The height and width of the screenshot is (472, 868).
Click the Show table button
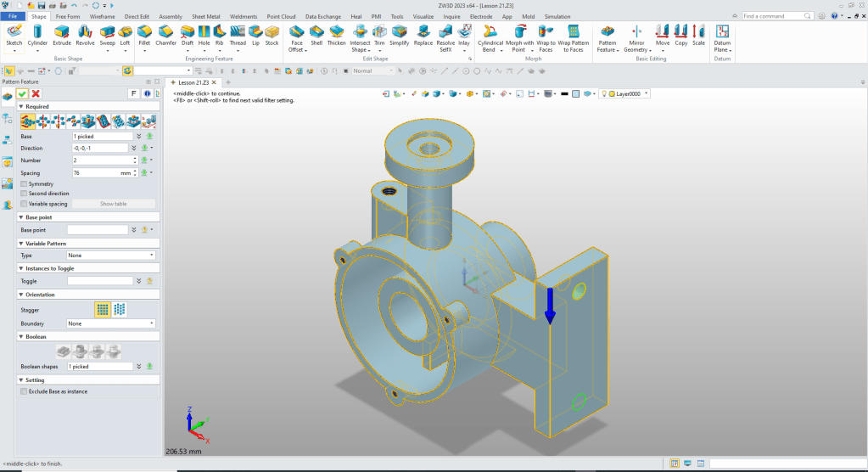(x=113, y=204)
